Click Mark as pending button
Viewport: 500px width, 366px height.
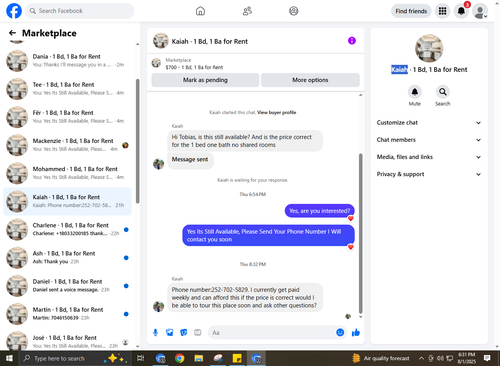[205, 80]
